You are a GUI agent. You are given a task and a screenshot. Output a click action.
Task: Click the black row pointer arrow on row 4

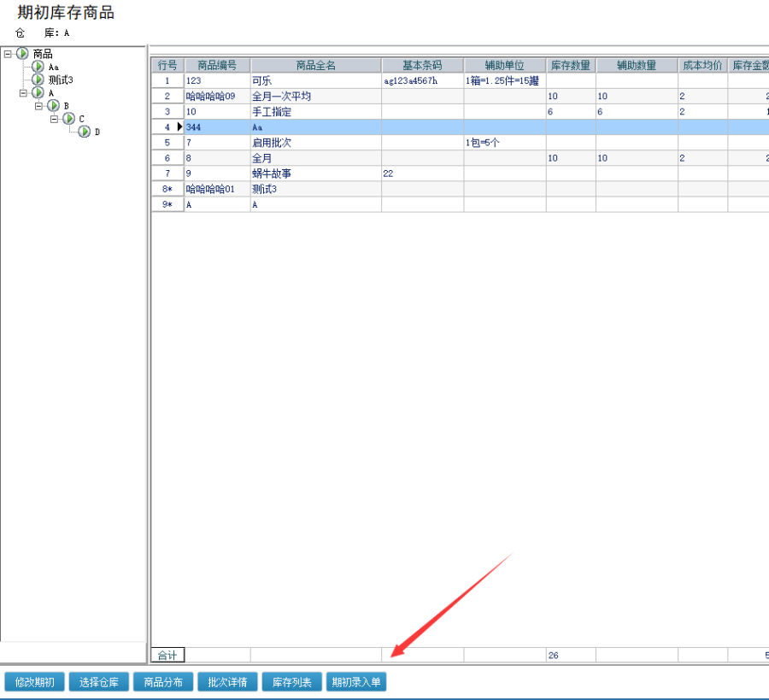[x=179, y=126]
